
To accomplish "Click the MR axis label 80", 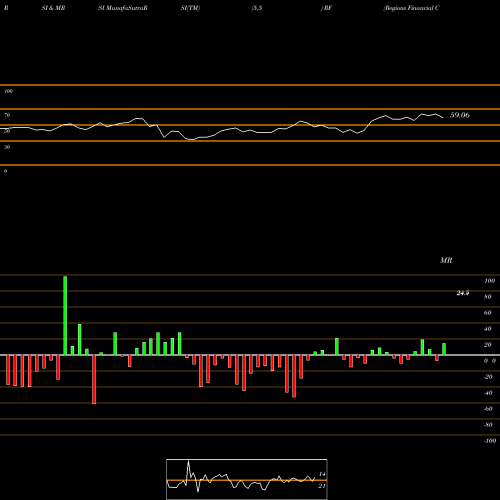I will click(488, 297).
